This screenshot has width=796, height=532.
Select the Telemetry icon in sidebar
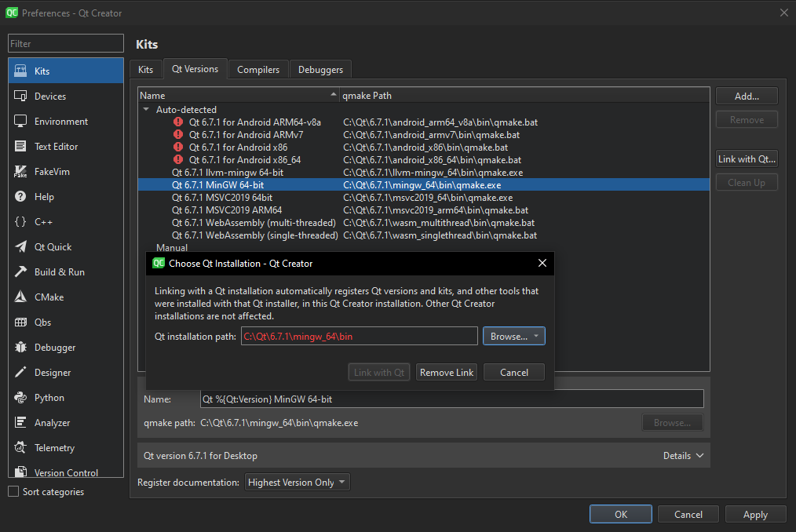click(x=20, y=447)
